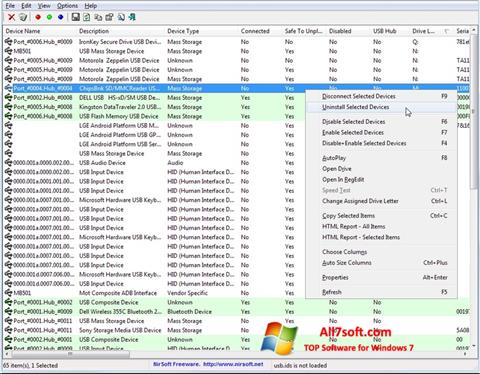
Task: Choose Open In RegEdit menu entry
Action: (x=382, y=179)
